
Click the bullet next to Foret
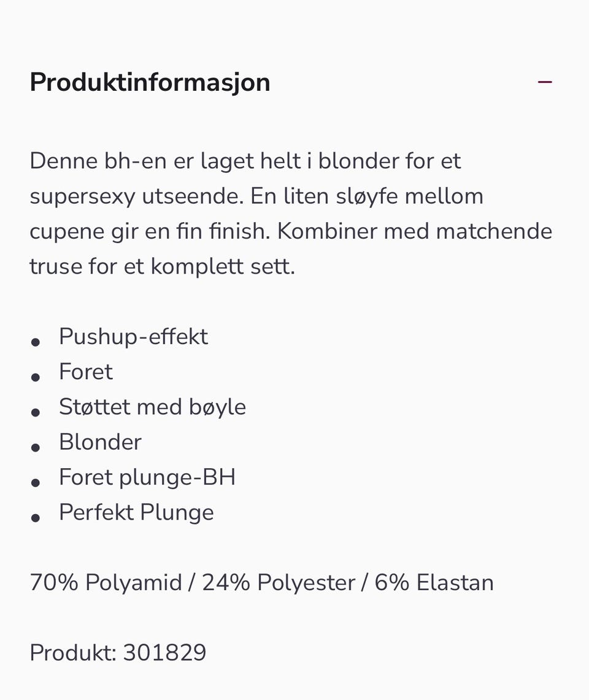tap(37, 376)
